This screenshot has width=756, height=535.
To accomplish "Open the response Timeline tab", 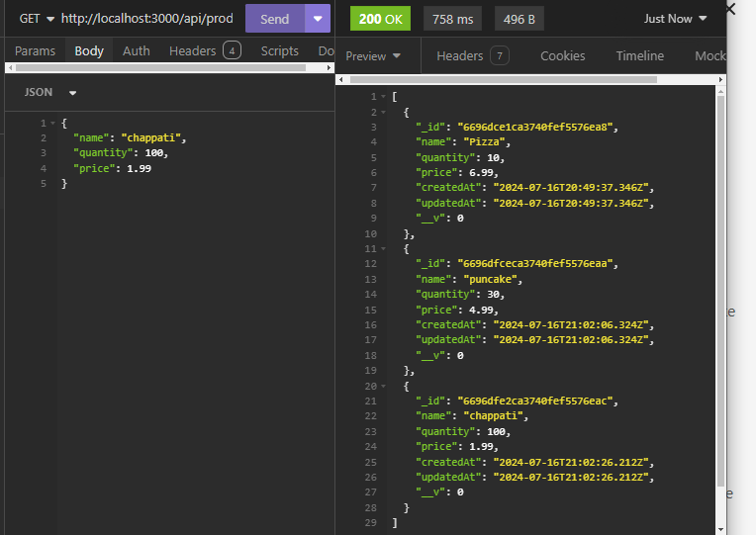I will [639, 56].
